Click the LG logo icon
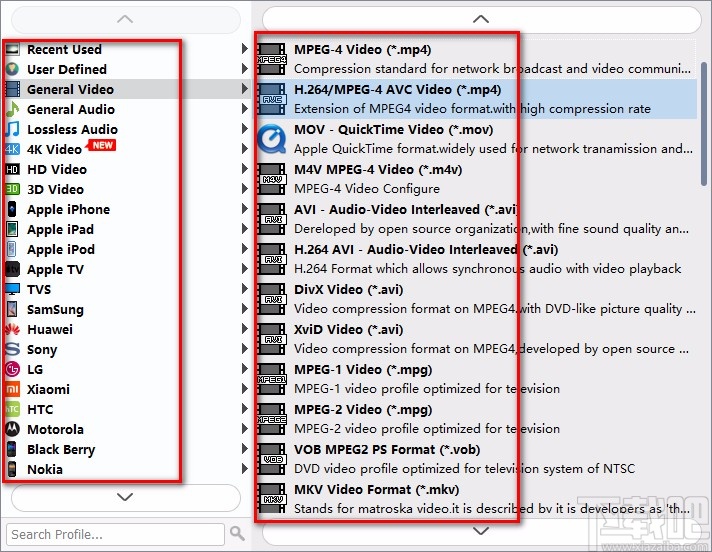This screenshot has height=552, width=712. click(12, 369)
